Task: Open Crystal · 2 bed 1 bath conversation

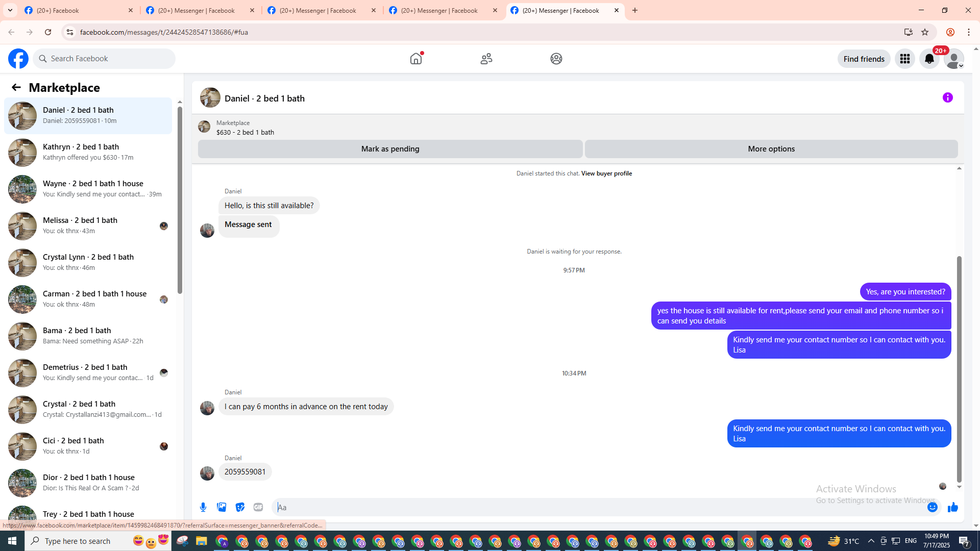Action: coord(88,410)
